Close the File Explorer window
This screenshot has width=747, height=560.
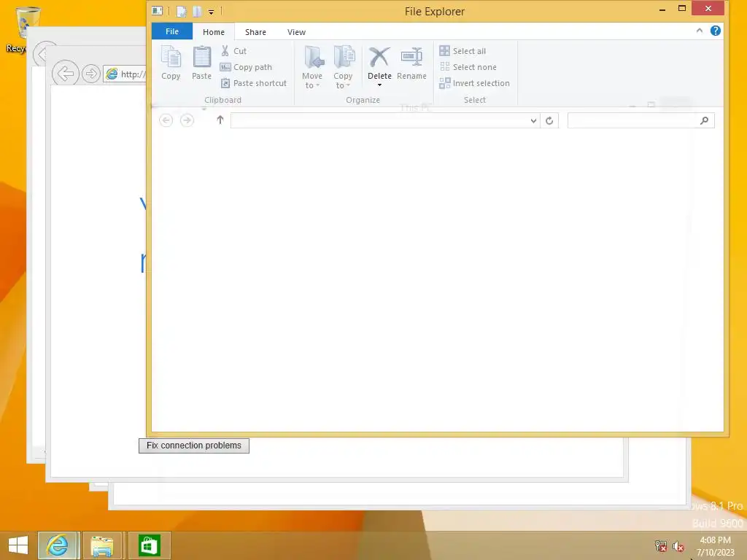pos(708,8)
